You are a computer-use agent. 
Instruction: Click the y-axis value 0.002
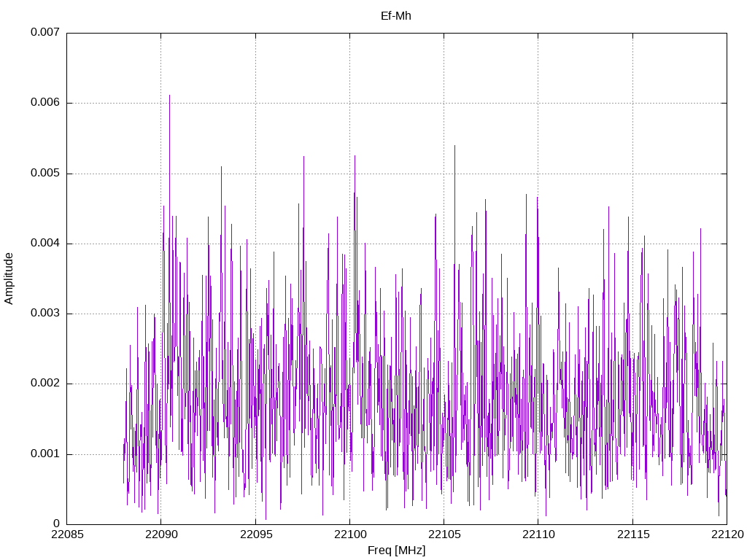tap(45, 384)
